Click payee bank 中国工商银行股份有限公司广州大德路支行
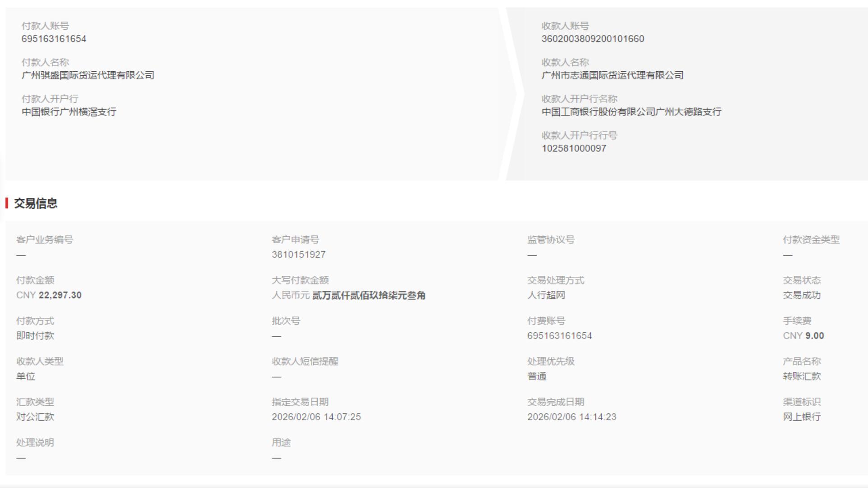 pyautogui.click(x=631, y=112)
